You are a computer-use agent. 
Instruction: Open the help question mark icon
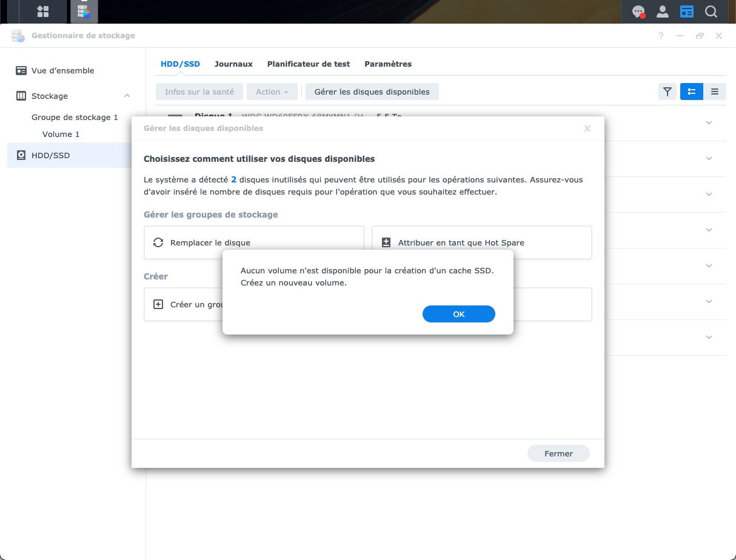(661, 36)
